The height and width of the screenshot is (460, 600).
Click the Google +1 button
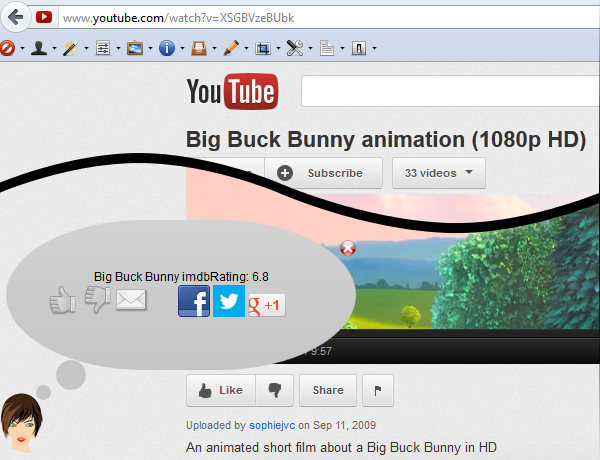click(267, 305)
